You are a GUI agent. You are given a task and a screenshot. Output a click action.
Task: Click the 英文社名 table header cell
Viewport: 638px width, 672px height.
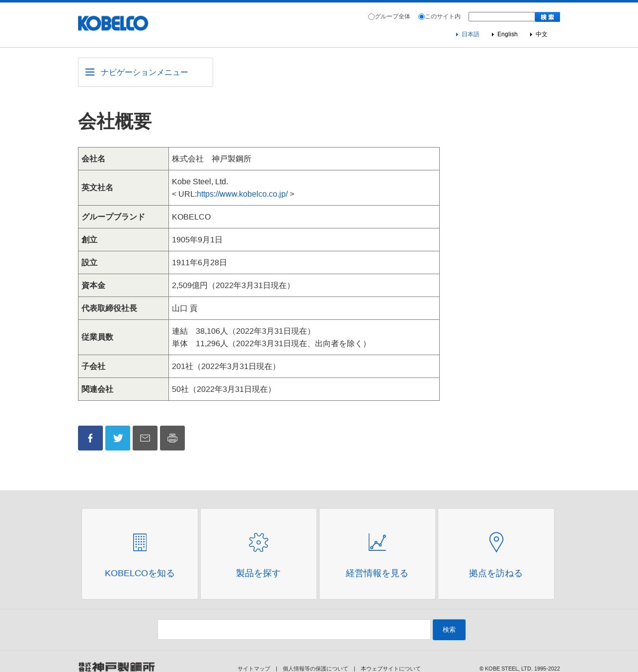click(124, 188)
